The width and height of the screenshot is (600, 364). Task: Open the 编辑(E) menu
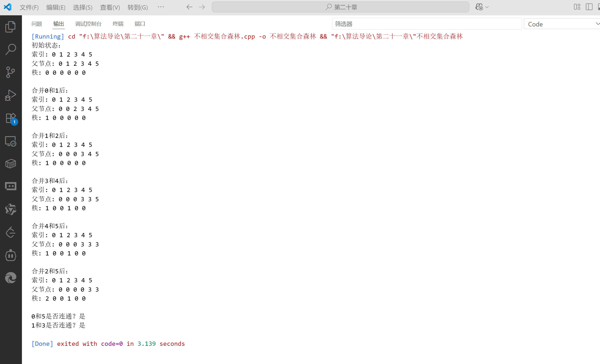point(56,7)
